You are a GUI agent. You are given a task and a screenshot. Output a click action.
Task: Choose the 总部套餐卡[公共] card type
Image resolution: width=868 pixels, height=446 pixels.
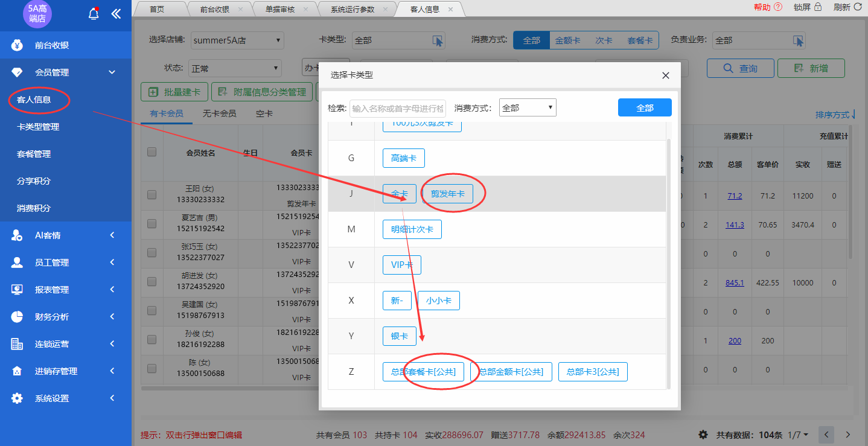[423, 372]
